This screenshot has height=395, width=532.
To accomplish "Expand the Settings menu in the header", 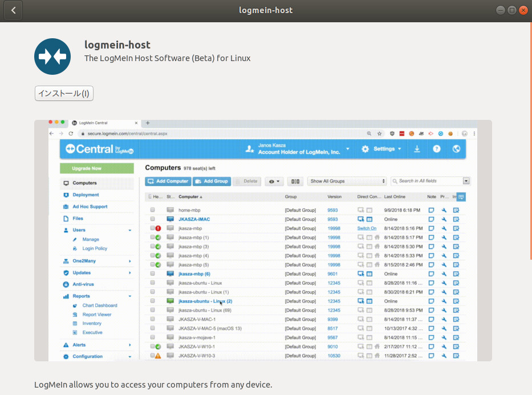I will pyautogui.click(x=382, y=148).
